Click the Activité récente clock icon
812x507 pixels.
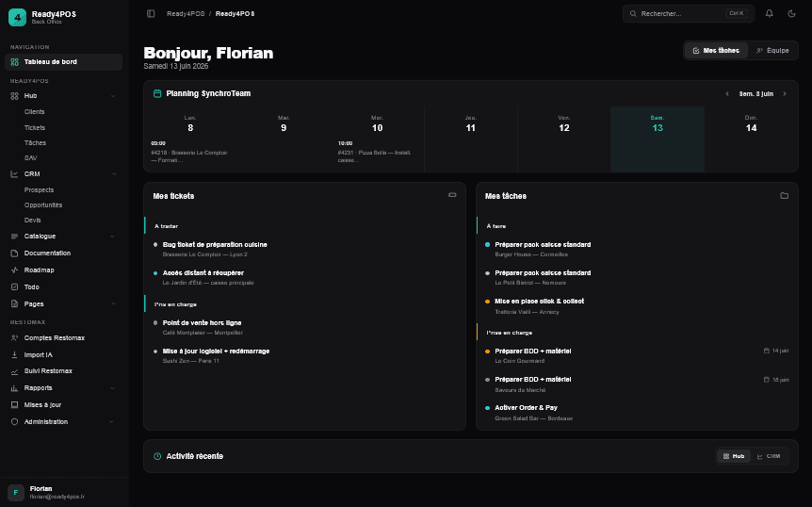point(157,456)
